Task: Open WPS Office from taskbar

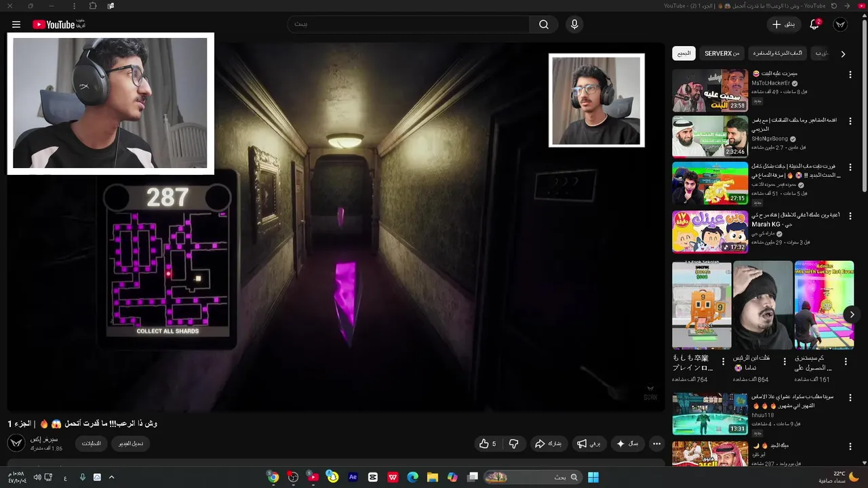Action: (x=393, y=477)
